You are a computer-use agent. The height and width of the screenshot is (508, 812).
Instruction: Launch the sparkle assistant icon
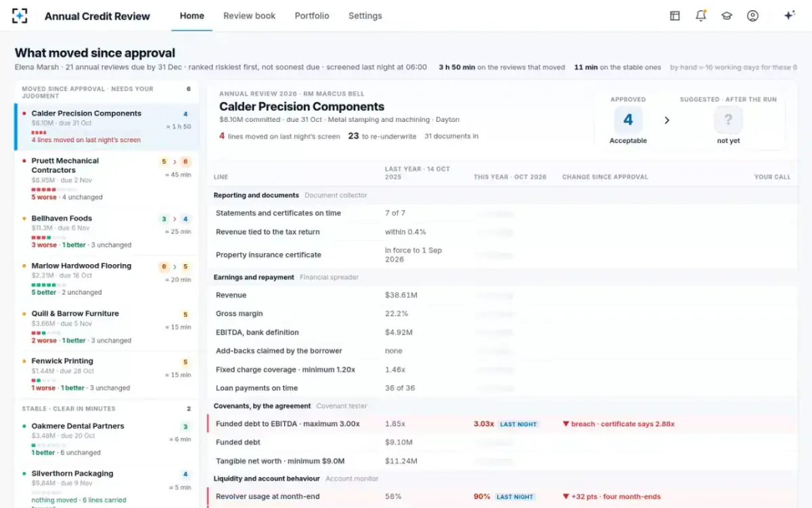tap(789, 16)
